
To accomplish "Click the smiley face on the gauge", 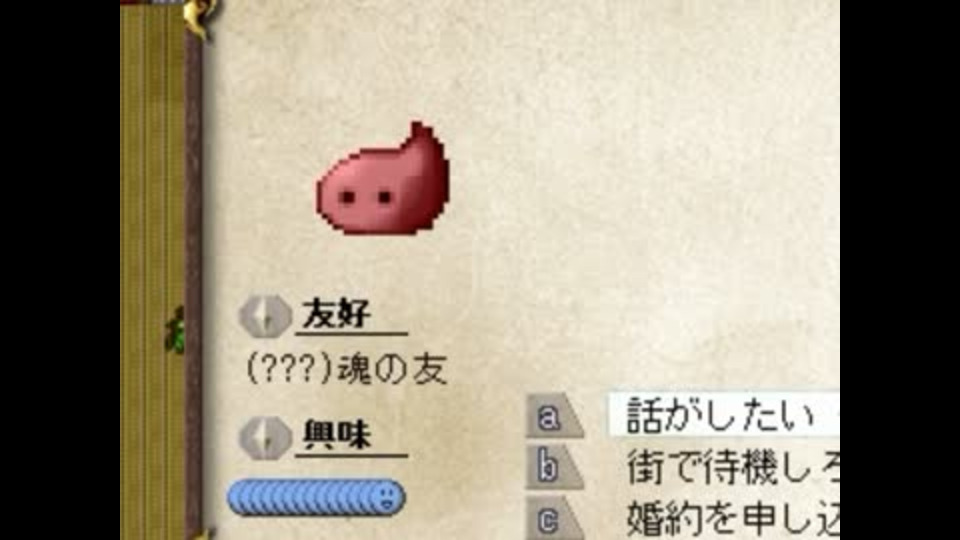I will [386, 497].
